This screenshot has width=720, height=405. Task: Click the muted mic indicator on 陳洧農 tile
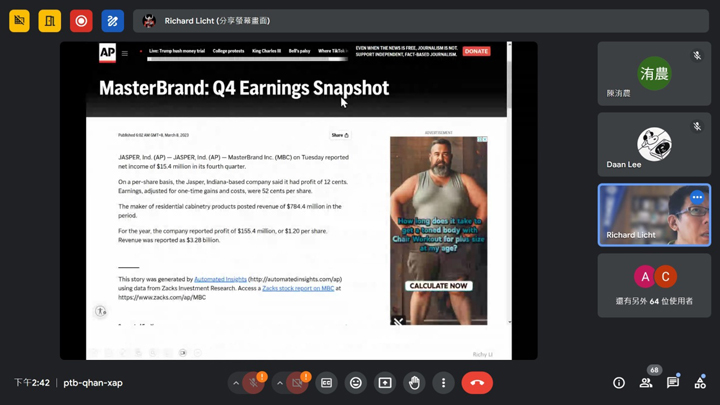[697, 56]
